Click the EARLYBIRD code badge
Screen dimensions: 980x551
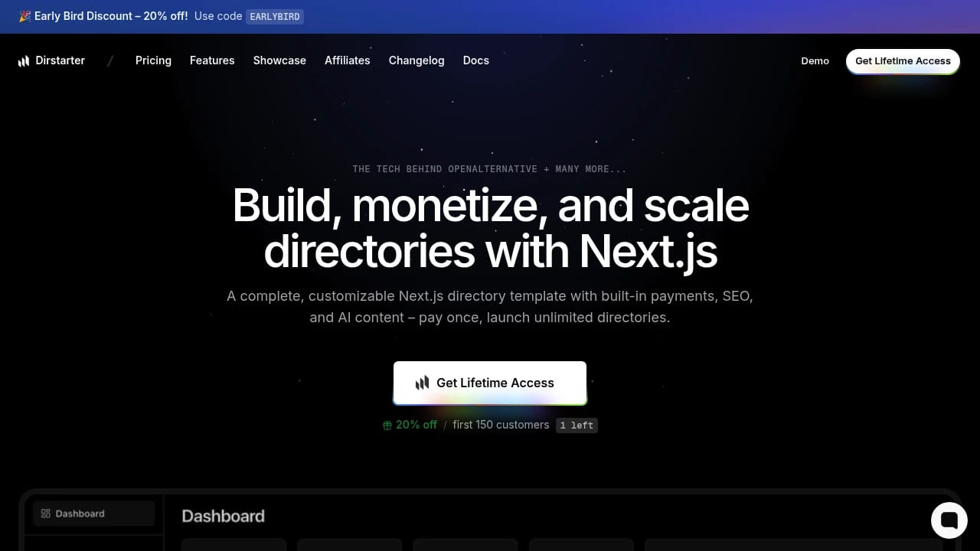point(275,16)
